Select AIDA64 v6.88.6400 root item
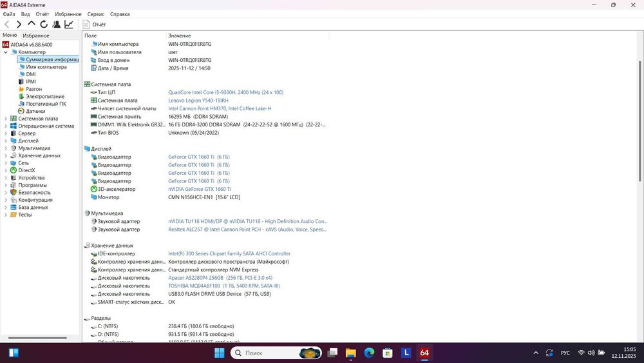 coord(31,44)
